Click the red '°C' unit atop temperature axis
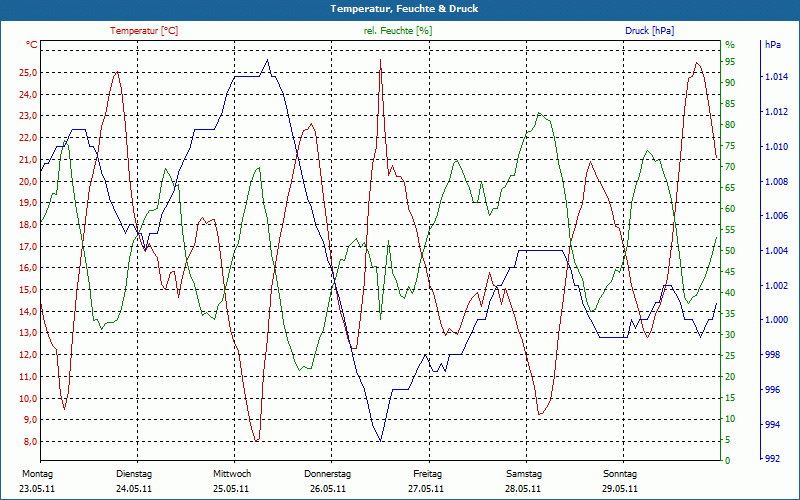Viewport: 800px width, 500px height. tap(32, 45)
